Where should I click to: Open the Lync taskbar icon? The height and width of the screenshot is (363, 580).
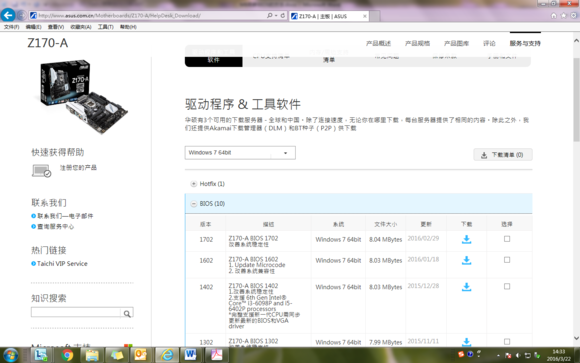pos(40,355)
